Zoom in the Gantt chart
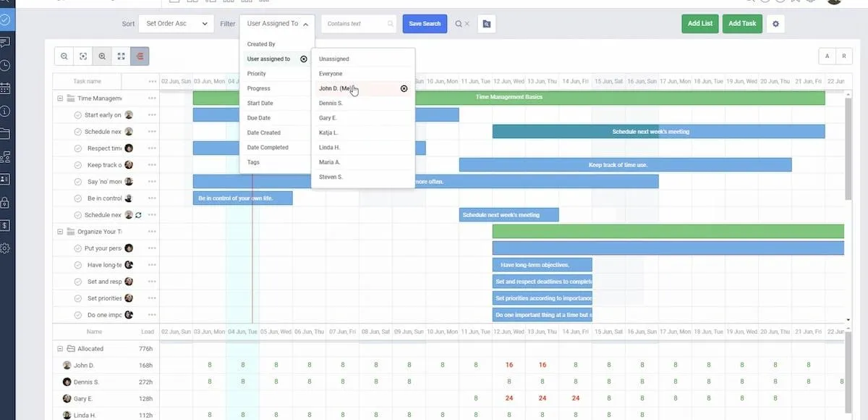Viewport: 868px width, 420px height. point(102,56)
